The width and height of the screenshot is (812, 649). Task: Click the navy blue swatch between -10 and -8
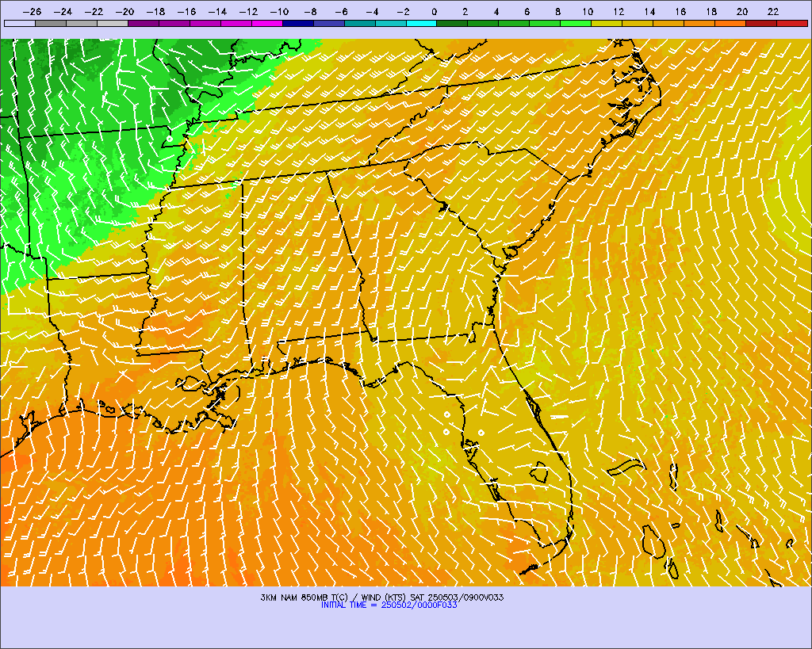click(298, 23)
